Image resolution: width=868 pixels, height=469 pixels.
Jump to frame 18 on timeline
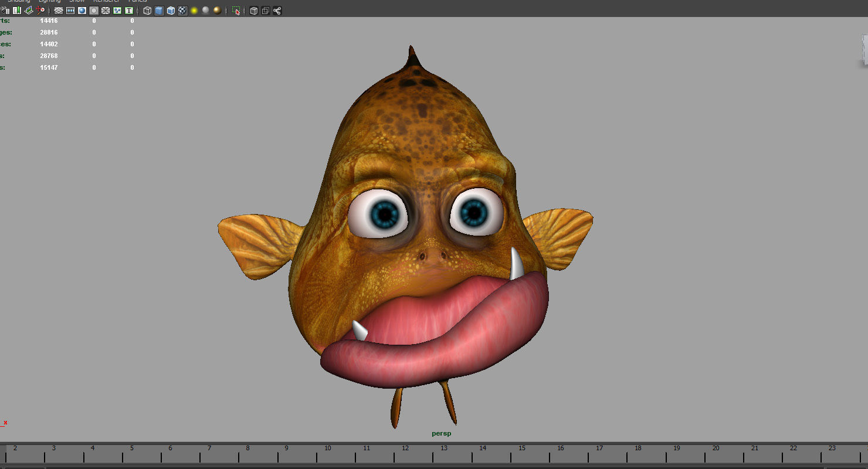pyautogui.click(x=638, y=448)
